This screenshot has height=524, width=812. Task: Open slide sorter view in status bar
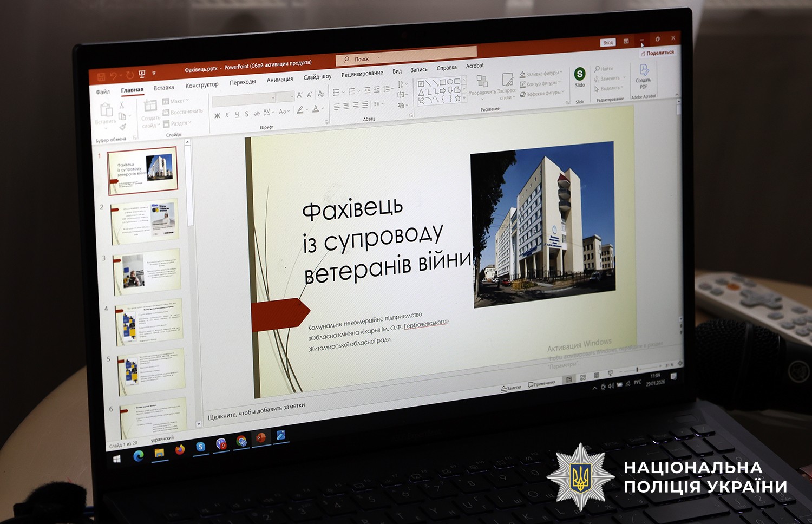tap(583, 377)
